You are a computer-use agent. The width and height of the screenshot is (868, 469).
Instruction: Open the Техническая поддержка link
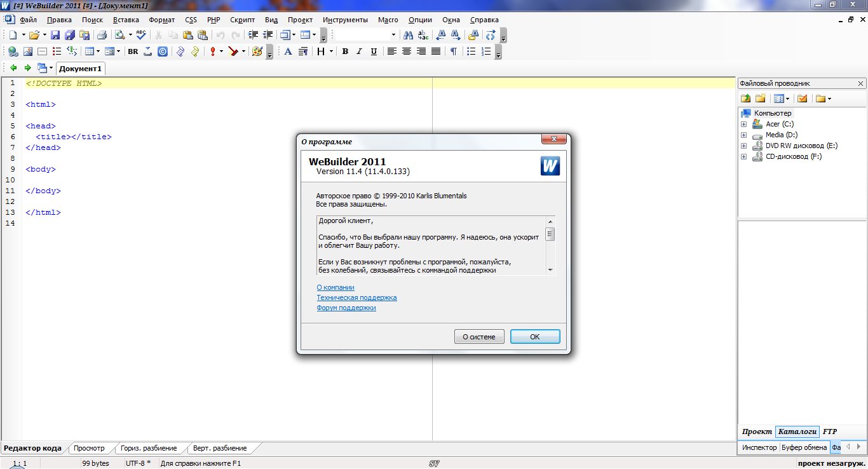click(356, 297)
